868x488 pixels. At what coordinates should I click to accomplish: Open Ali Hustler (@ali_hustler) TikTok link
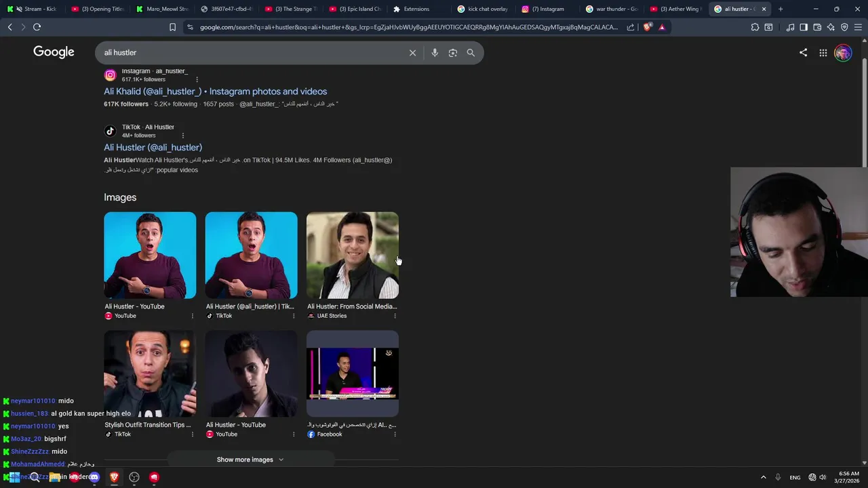[153, 147]
